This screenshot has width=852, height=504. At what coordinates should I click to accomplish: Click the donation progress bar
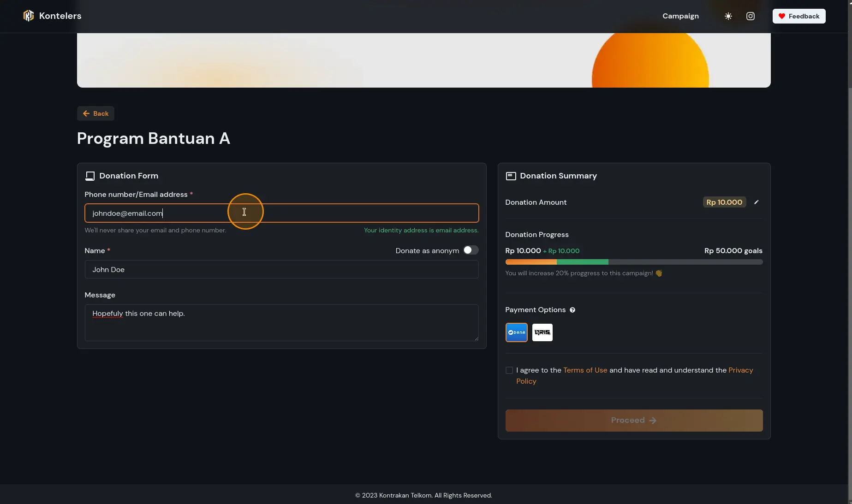click(x=634, y=262)
